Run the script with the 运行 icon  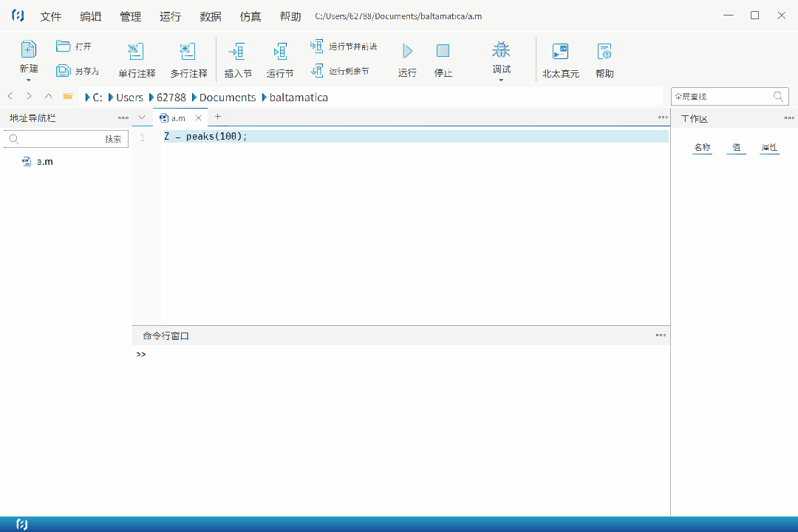coord(406,58)
